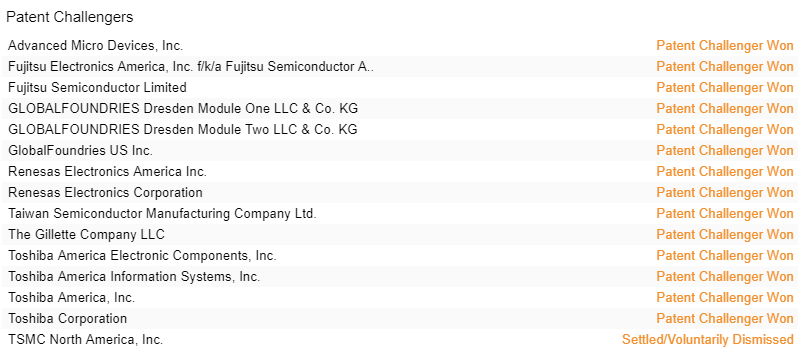Click Advanced Micro Devices, Inc. entry
This screenshot has height=361, width=810.
point(96,46)
